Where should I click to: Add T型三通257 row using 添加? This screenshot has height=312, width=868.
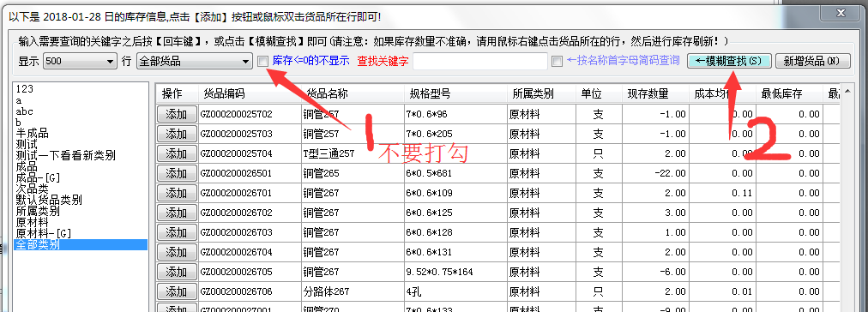point(177,153)
